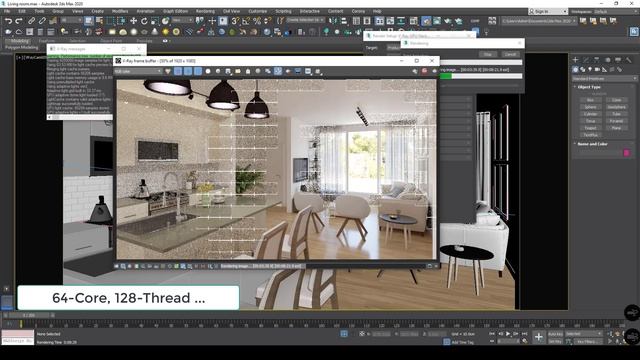Click the Stop rendering icon in frame buffer
Image resolution: width=640 pixels, height=360 pixels.
(424, 71)
